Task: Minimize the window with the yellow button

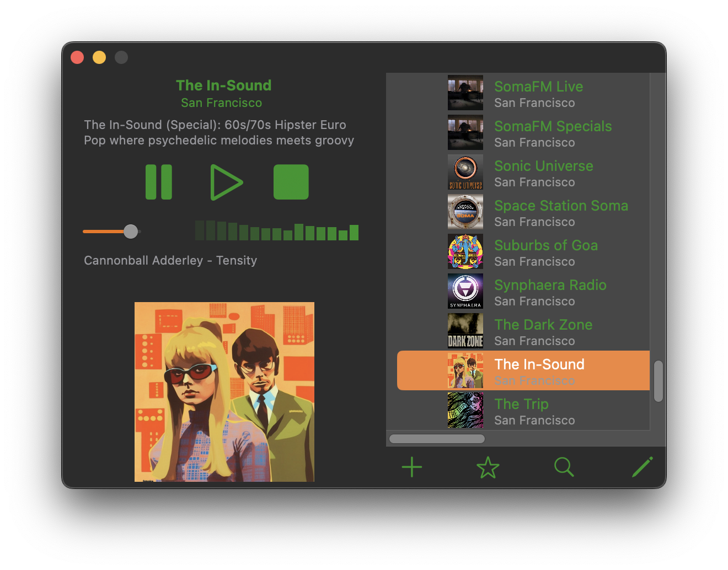Action: tap(99, 57)
